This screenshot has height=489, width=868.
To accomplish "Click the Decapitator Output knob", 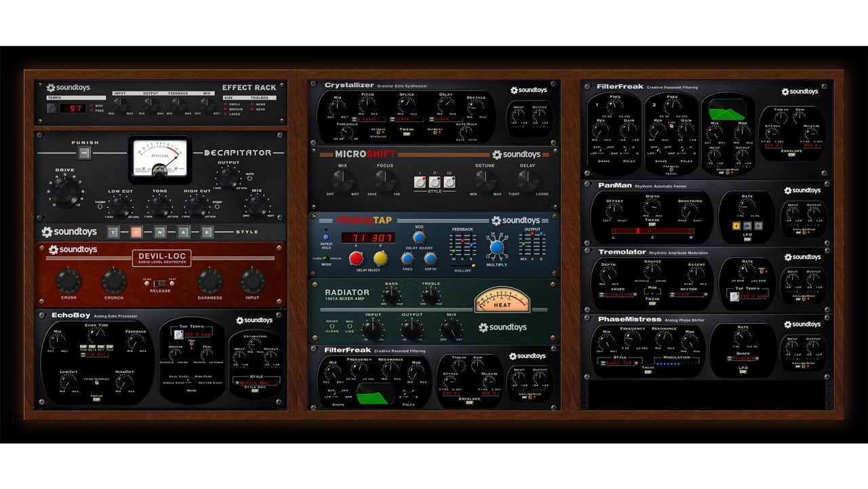I will coord(228,178).
